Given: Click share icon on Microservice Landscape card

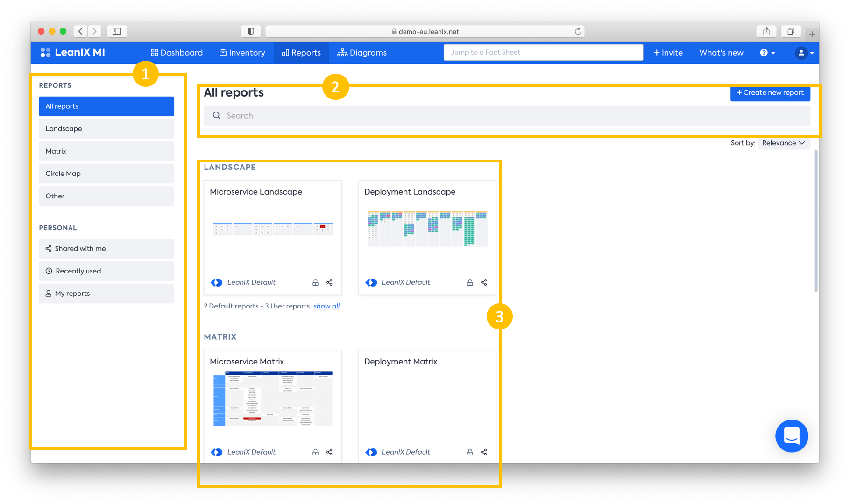Looking at the screenshot, I should tap(329, 282).
